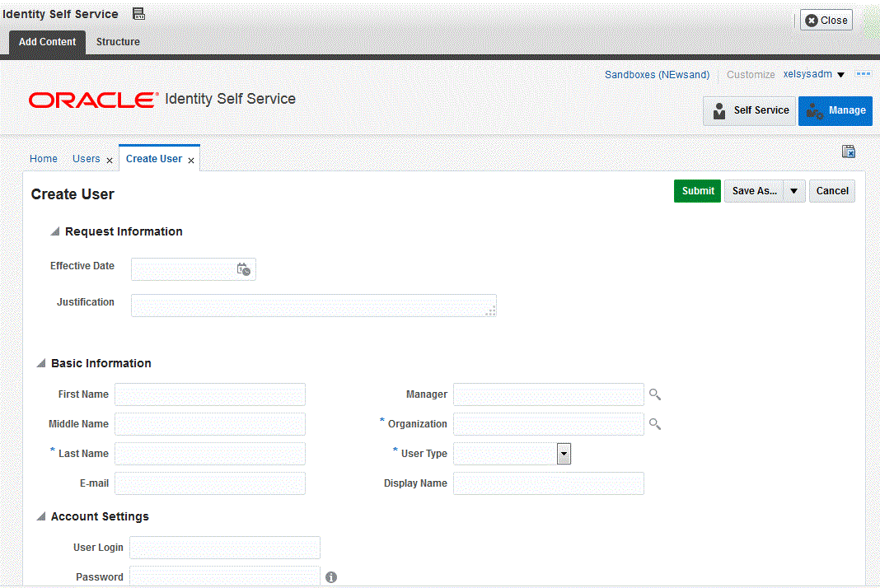Click the Justification text area

(x=314, y=306)
